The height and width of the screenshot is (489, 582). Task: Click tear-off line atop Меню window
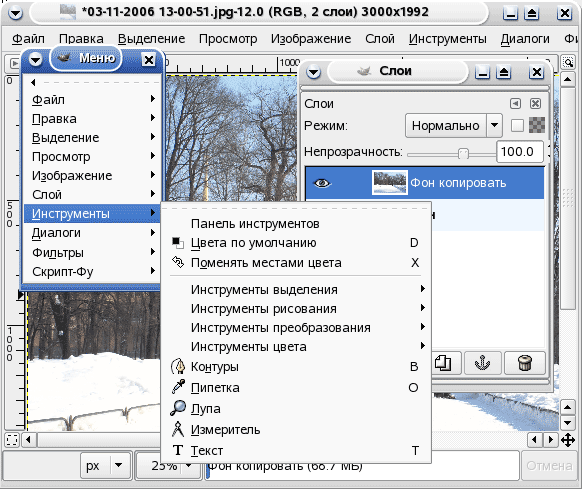92,82
